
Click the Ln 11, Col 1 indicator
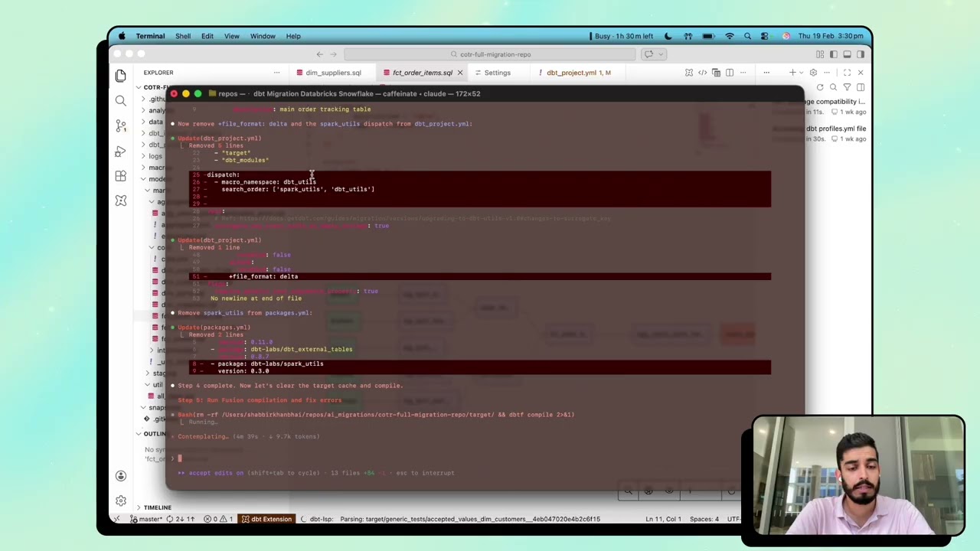(x=664, y=519)
